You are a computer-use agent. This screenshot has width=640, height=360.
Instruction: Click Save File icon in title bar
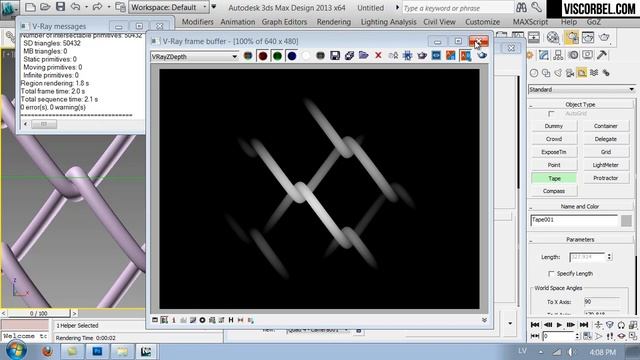(60, 7)
